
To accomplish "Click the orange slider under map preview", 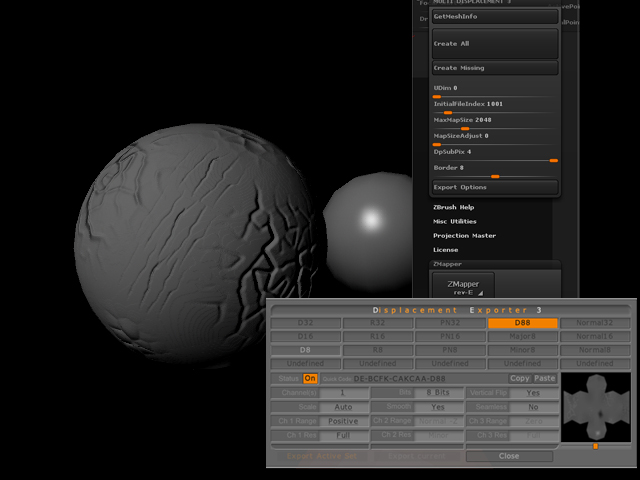I will click(x=596, y=446).
